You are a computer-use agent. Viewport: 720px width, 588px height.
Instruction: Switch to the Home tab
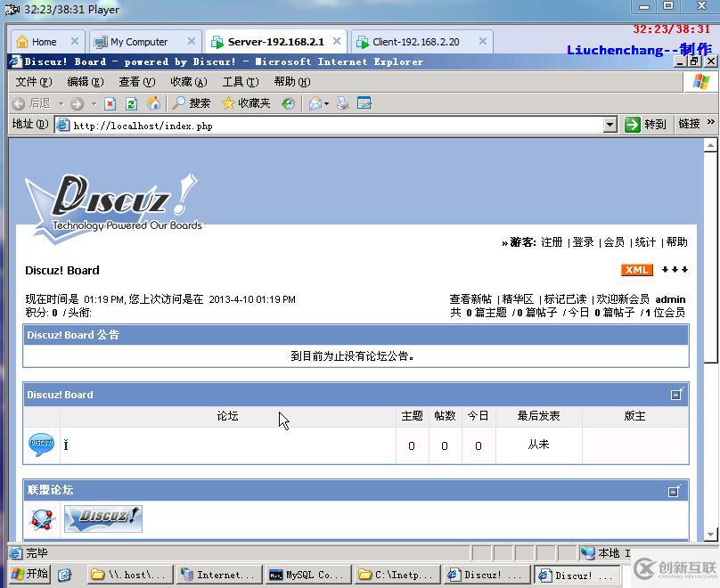coord(44,42)
